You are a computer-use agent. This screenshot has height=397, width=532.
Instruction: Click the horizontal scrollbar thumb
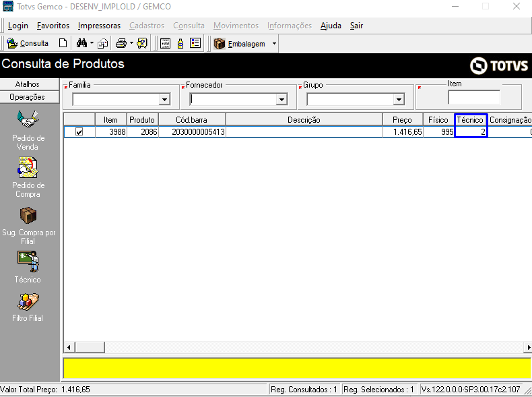[90, 347]
